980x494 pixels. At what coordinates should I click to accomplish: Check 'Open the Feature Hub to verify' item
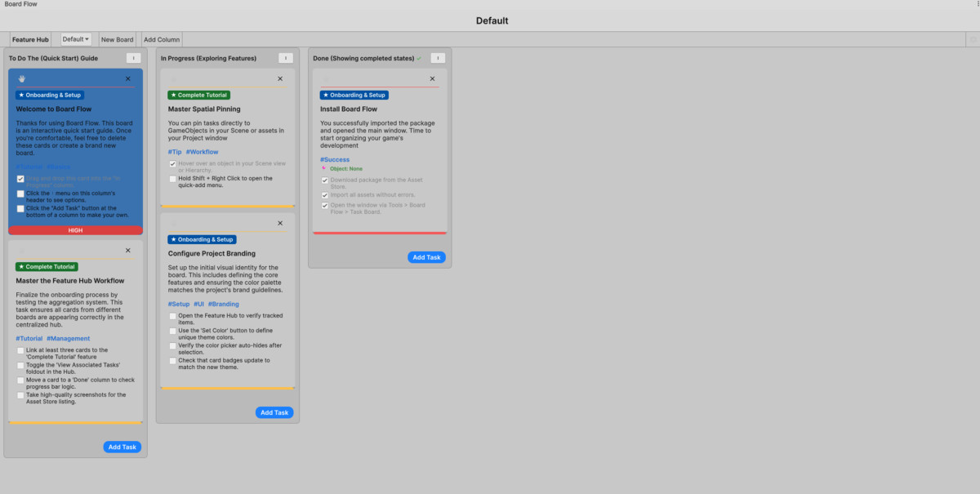(x=173, y=315)
